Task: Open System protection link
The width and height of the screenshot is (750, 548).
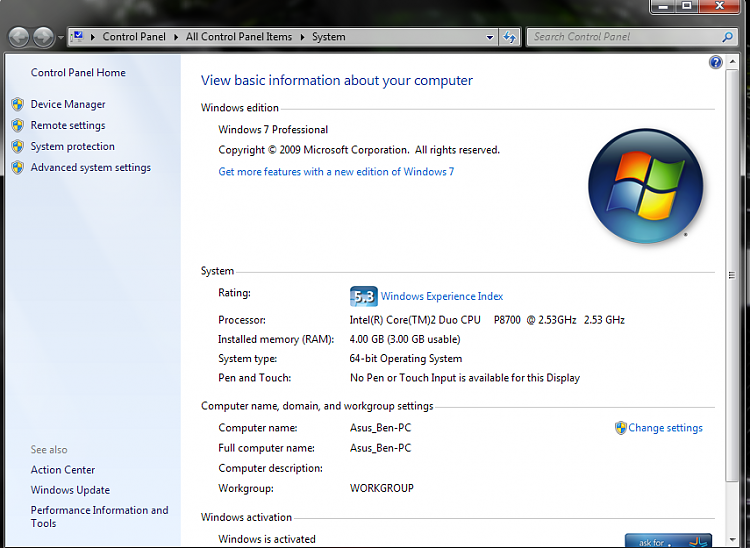Action: point(73,146)
